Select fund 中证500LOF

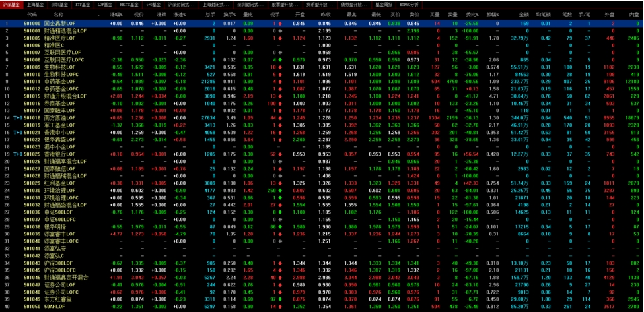pyautogui.click(x=58, y=212)
